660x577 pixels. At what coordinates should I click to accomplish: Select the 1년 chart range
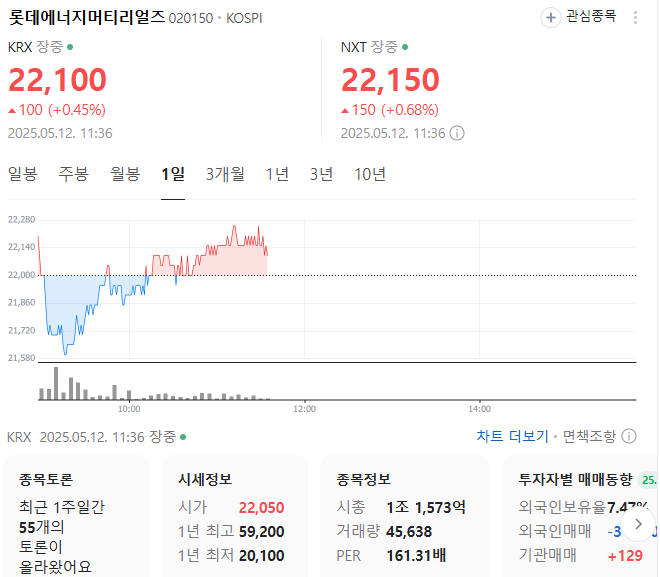pyautogui.click(x=277, y=174)
